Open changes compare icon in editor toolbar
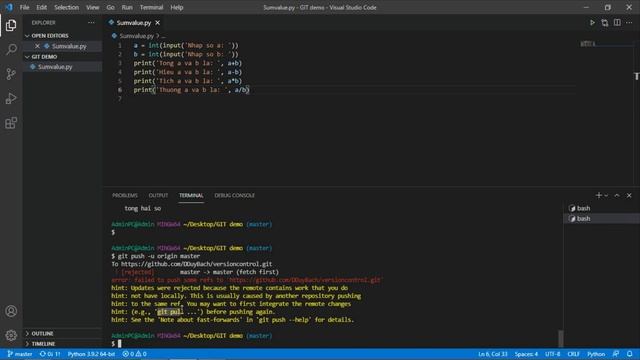The height and width of the screenshot is (360, 640). click(x=604, y=23)
